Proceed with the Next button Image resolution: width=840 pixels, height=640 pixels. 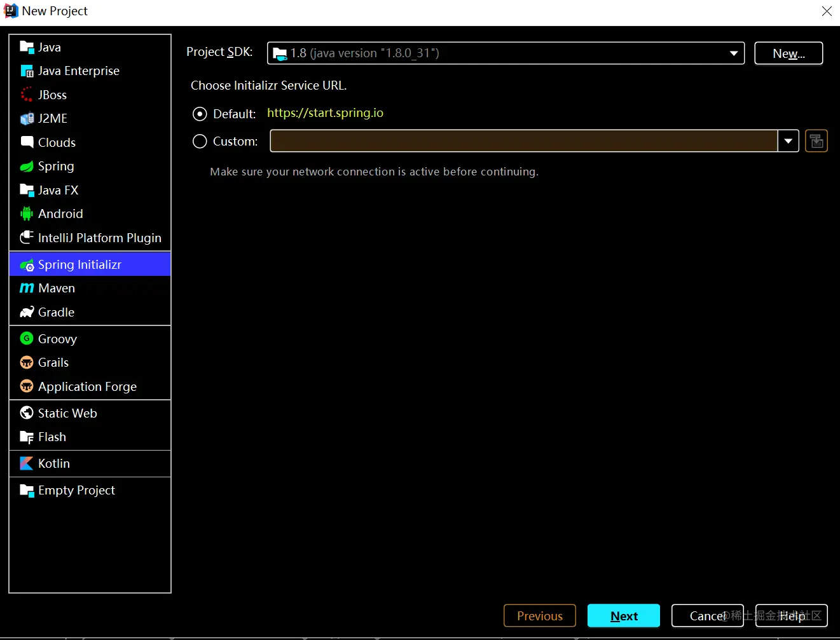click(x=624, y=616)
